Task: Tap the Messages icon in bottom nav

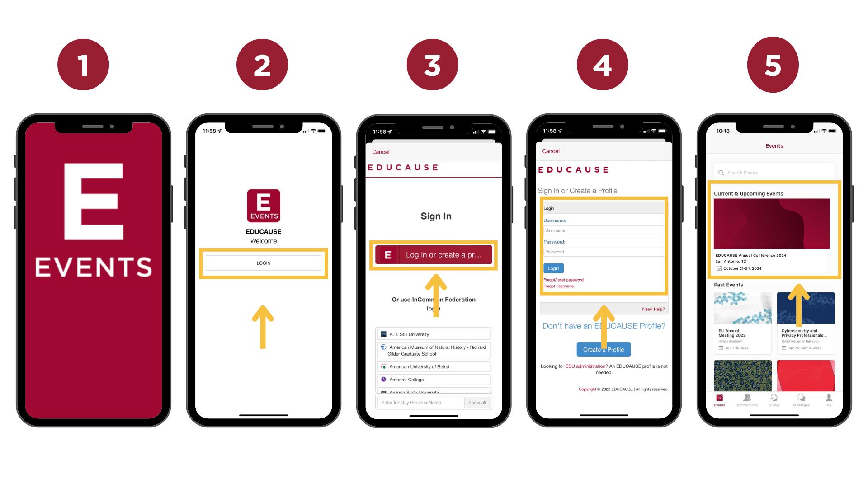Action: click(801, 400)
